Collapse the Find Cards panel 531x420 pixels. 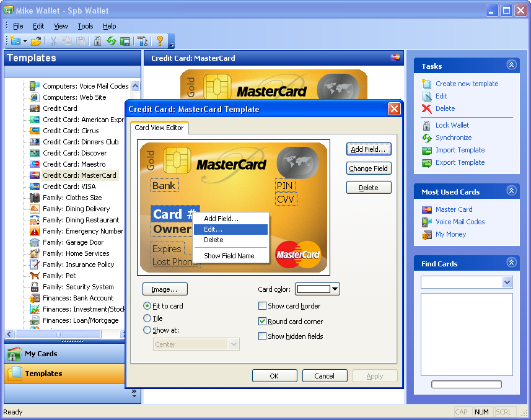511,262
